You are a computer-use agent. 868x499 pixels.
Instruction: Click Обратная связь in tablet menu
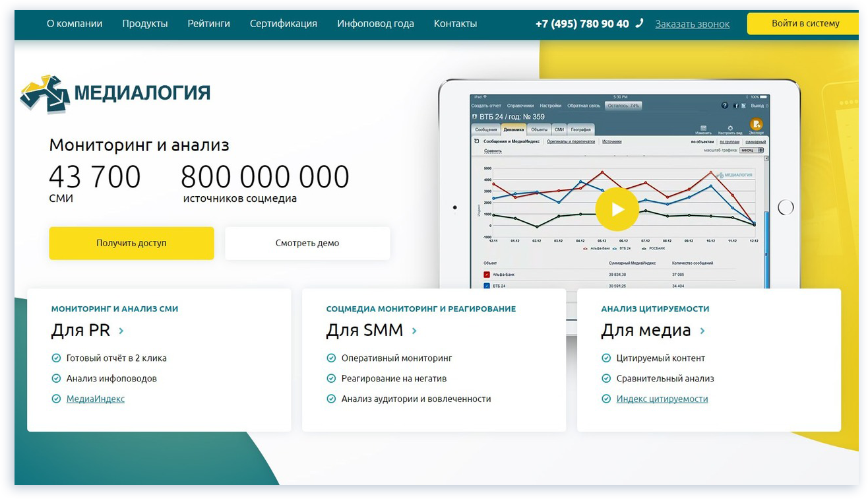584,106
